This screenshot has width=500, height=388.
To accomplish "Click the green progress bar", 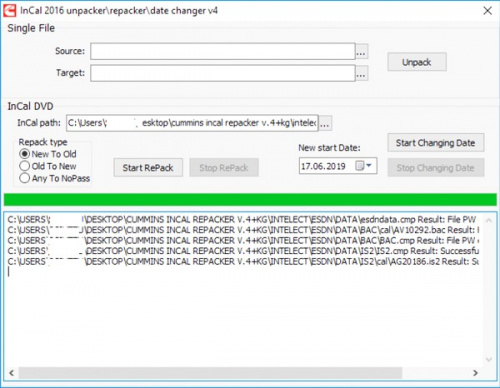I will point(250,200).
